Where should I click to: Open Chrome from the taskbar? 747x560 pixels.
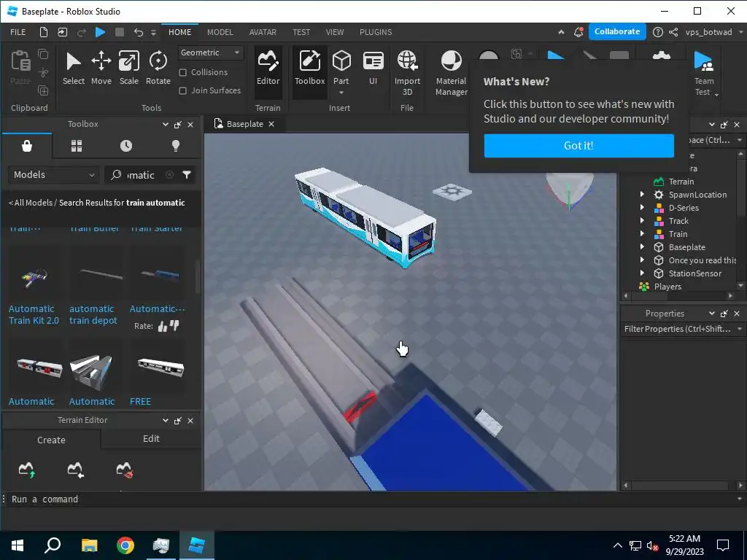point(125,545)
